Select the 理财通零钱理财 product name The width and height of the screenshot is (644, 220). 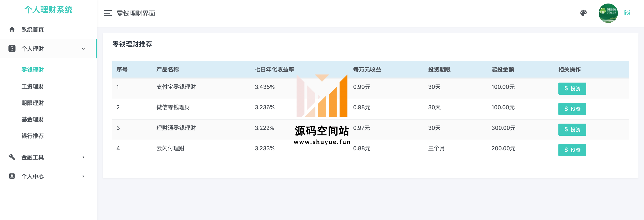point(176,128)
